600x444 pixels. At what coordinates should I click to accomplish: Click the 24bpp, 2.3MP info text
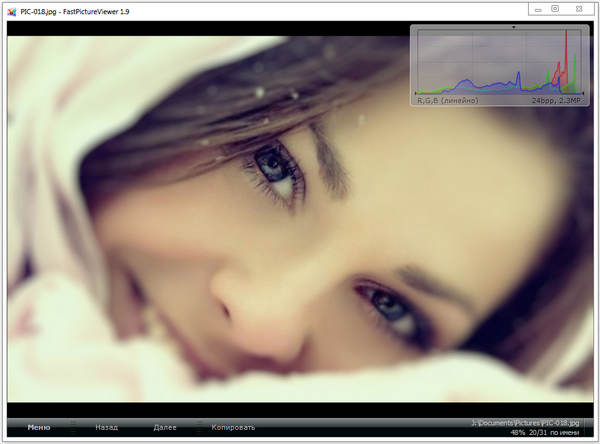click(x=556, y=101)
